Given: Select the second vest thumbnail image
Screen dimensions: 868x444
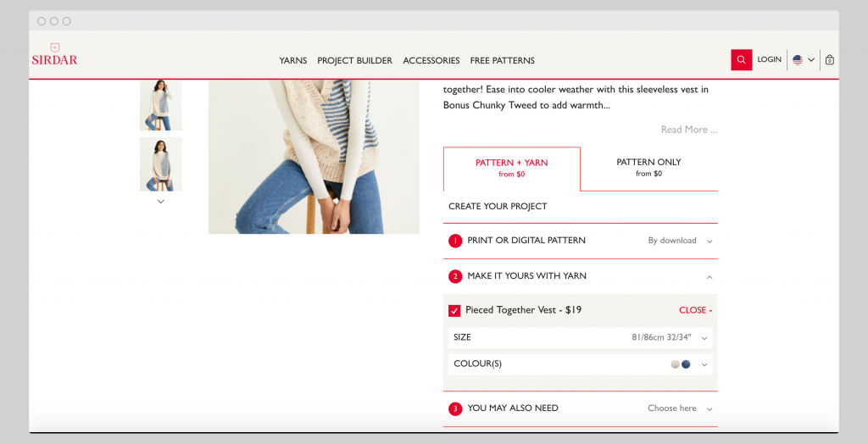Looking at the screenshot, I should (160, 164).
